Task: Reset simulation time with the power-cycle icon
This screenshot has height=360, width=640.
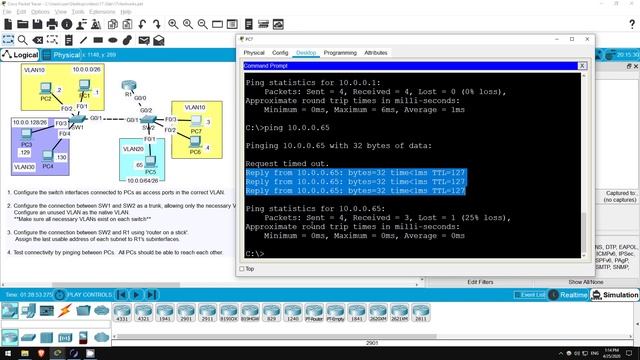Action: 60,295
